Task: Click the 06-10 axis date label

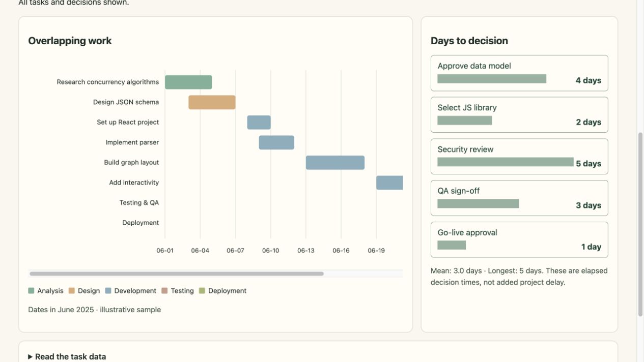Action: coord(270,251)
